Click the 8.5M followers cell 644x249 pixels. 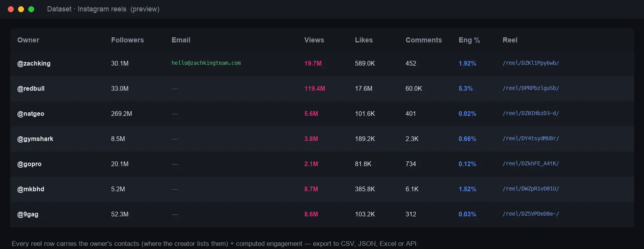click(x=118, y=139)
